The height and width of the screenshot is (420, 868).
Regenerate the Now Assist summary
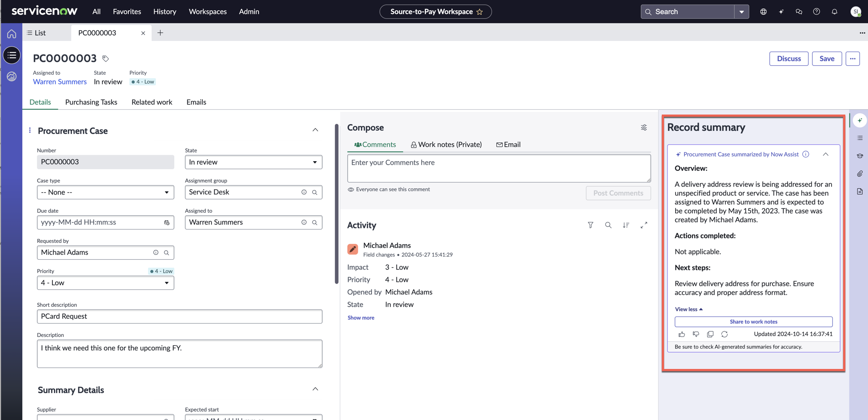tap(724, 334)
